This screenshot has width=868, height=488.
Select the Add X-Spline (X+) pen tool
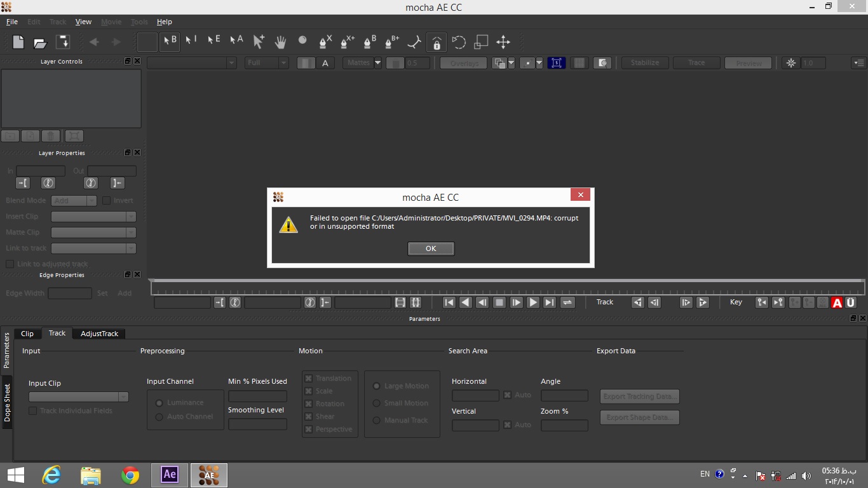pos(348,41)
